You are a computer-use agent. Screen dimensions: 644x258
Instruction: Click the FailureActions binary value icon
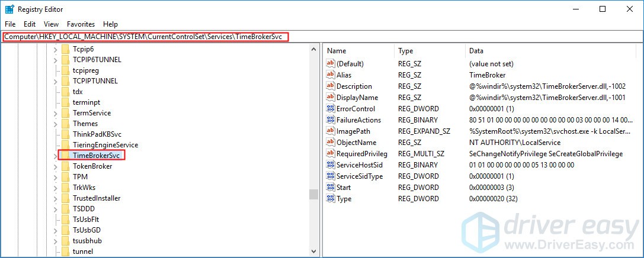pyautogui.click(x=331, y=120)
